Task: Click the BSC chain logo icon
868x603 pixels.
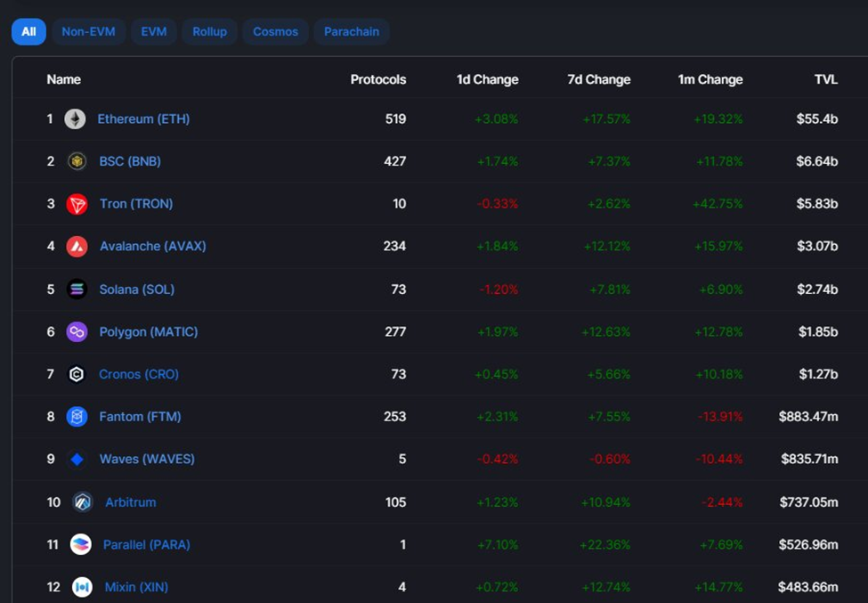Action: [77, 161]
